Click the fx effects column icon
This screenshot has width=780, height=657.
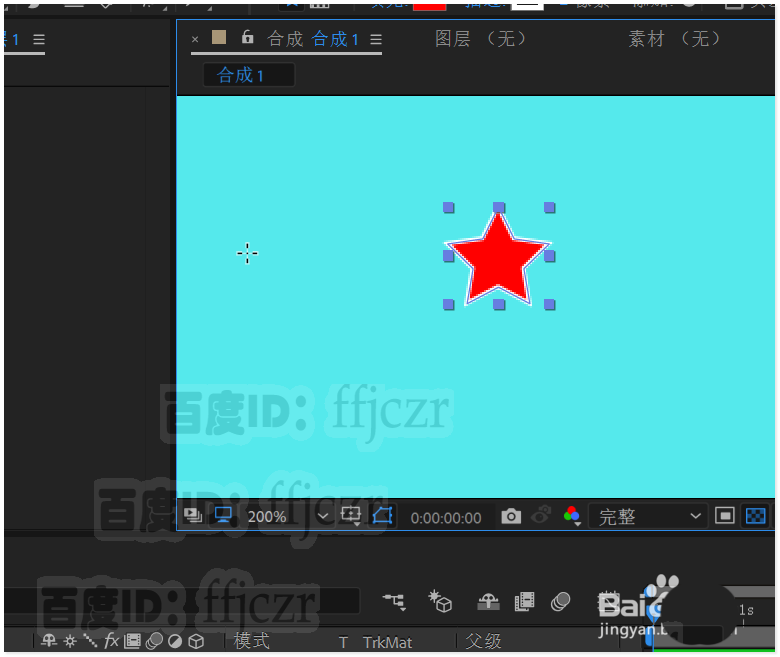click(x=111, y=641)
